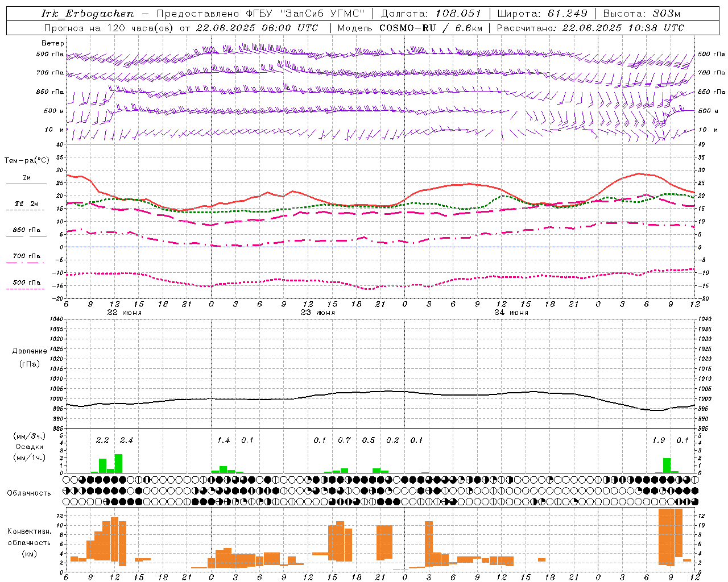Select the 2.4 precipitation total
The height and width of the screenshot is (582, 728).
coord(126,440)
